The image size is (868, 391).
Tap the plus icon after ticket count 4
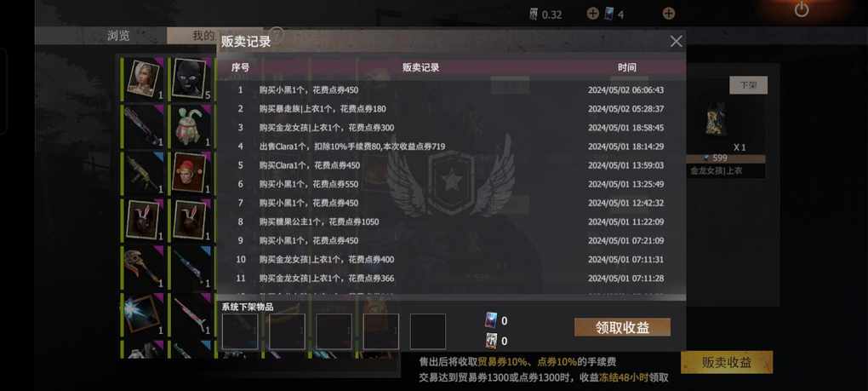[x=669, y=14]
